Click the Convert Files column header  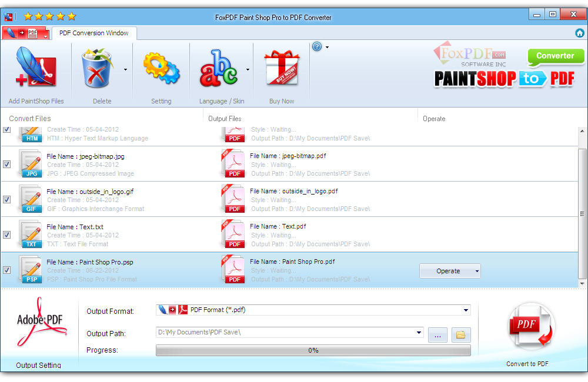pos(30,119)
